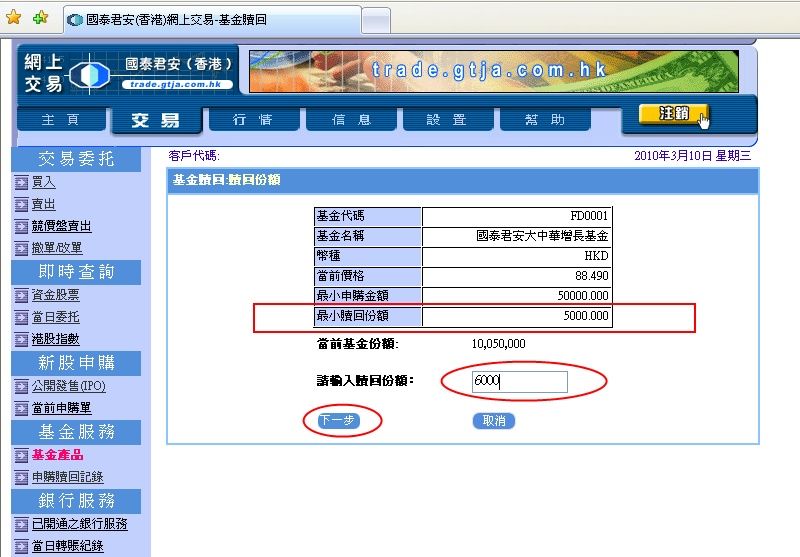The image size is (800, 557).
Task: Click the minimum redemption value 5000.000
Action: (586, 315)
